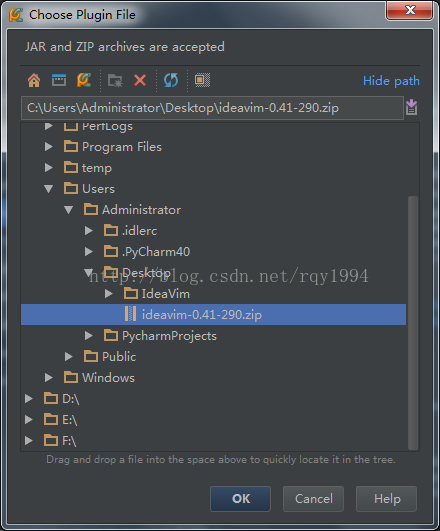Collapse the Administrator folder

pyautogui.click(x=69, y=210)
